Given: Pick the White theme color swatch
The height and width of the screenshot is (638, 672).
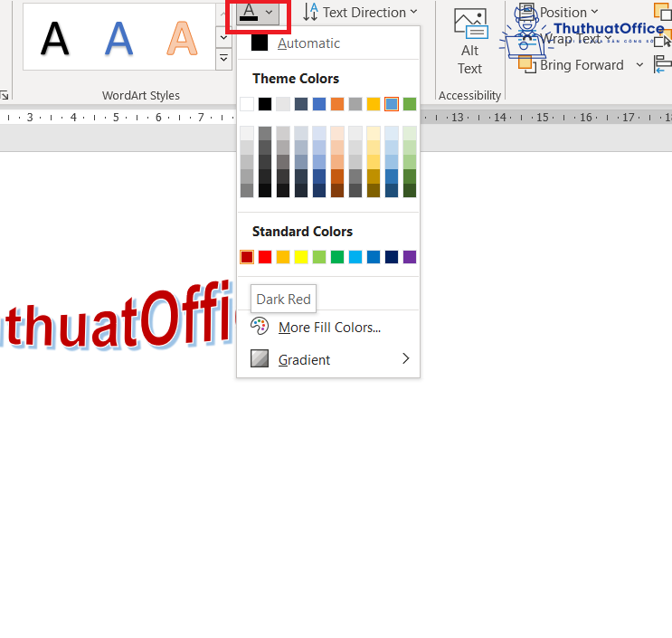Looking at the screenshot, I should [x=247, y=104].
